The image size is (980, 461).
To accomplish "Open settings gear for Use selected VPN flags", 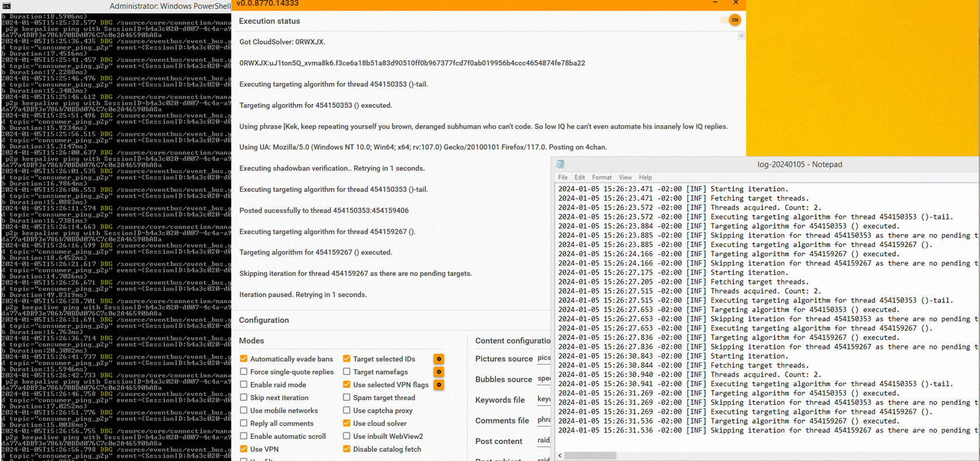I will click(x=439, y=385).
